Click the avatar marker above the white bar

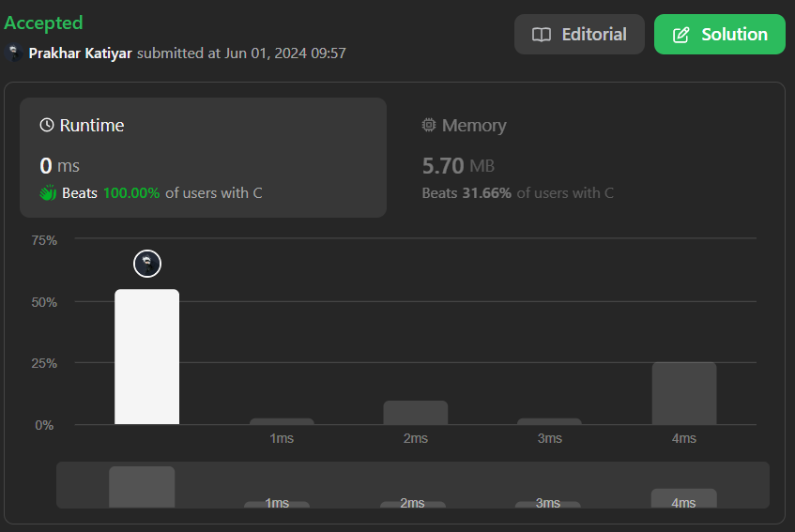coord(147,264)
